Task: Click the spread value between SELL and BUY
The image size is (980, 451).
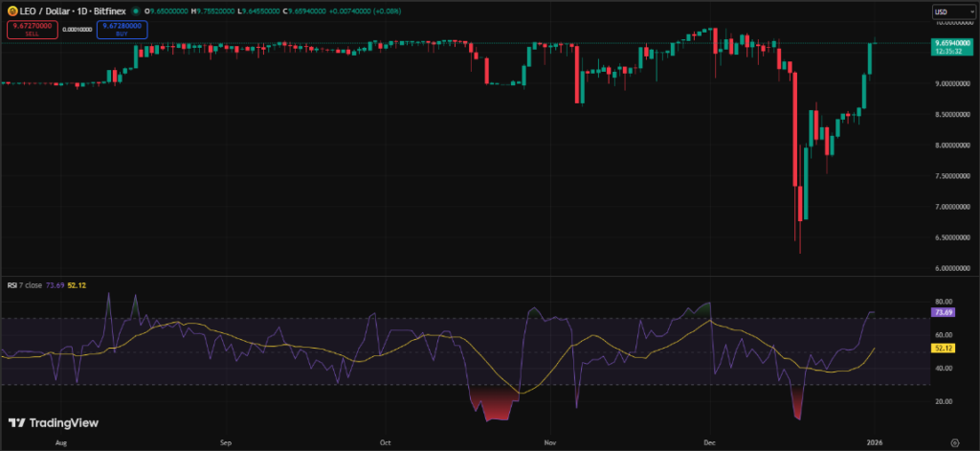Action: point(76,29)
